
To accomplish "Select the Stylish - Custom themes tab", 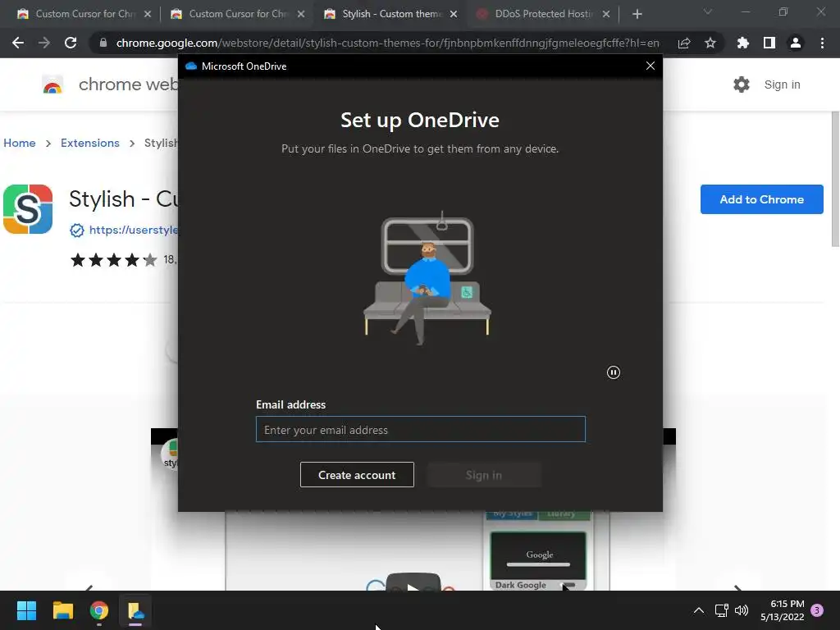I will point(391,14).
